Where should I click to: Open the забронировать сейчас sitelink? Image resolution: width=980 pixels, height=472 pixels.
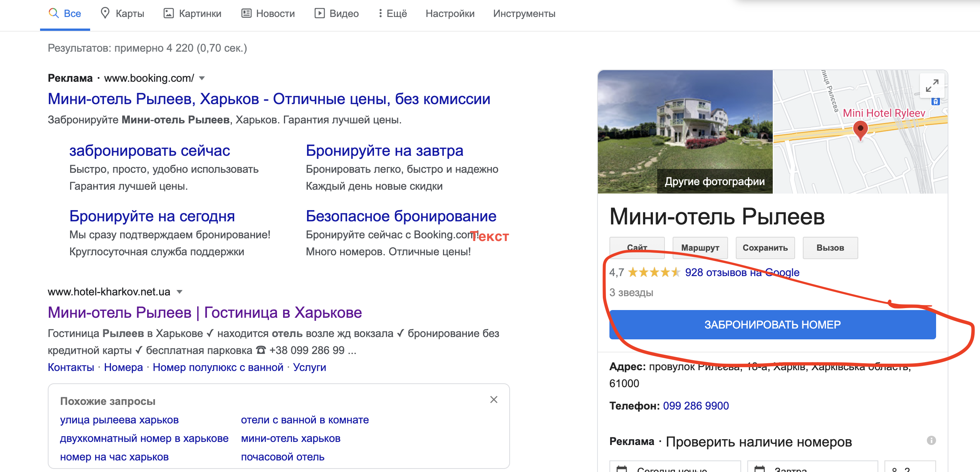(x=149, y=151)
